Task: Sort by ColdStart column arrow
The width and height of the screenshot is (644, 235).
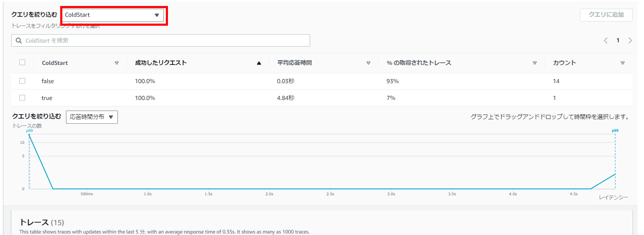Action: click(117, 63)
